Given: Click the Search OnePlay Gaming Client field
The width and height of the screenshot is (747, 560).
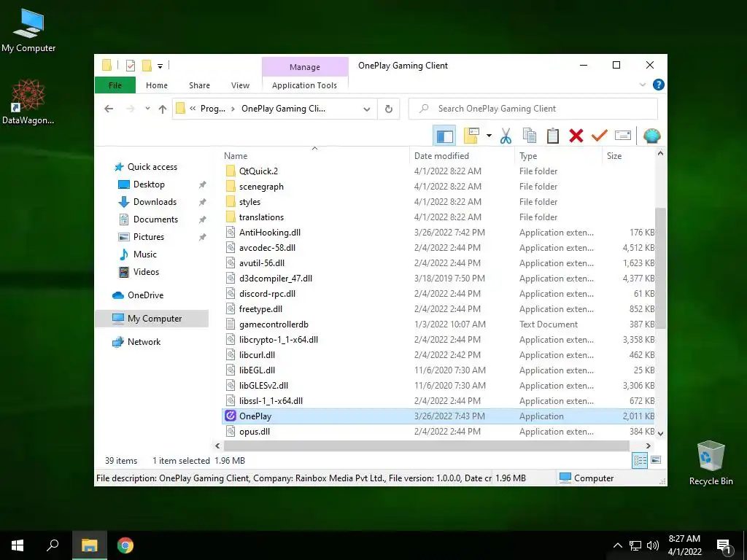Looking at the screenshot, I should (533, 109).
